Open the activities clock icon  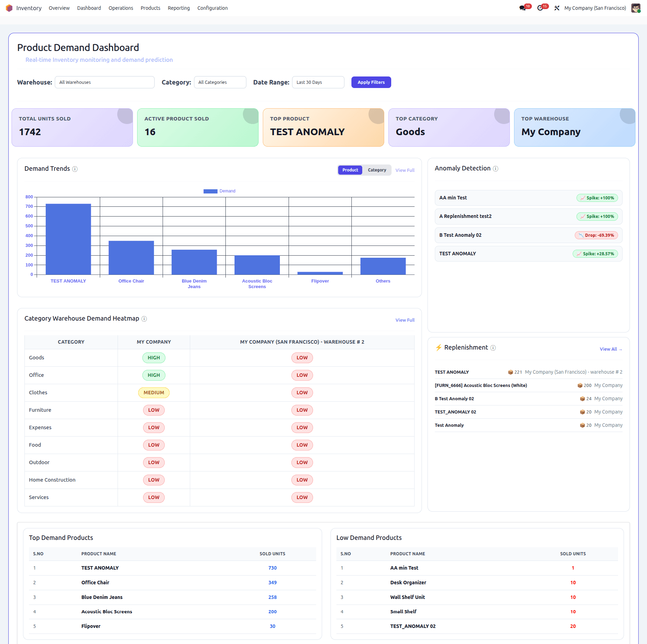point(540,8)
